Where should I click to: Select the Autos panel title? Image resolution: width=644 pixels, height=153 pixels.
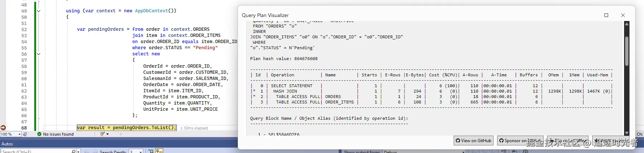pos(7,144)
